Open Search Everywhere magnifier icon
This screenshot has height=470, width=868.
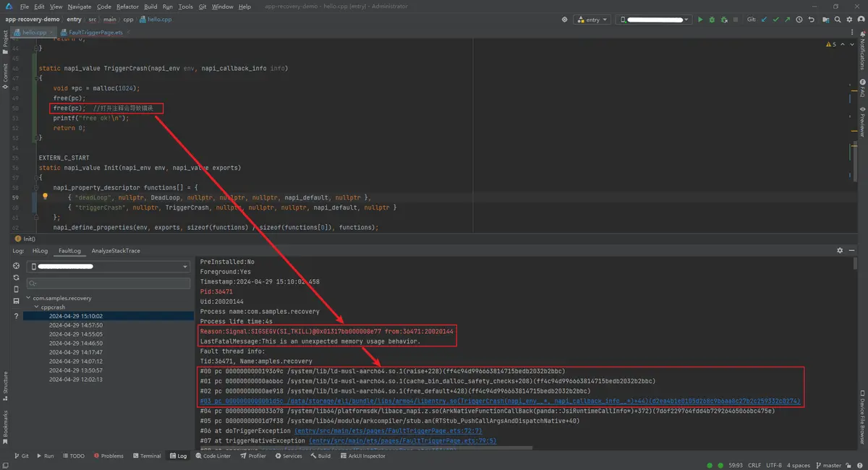838,20
